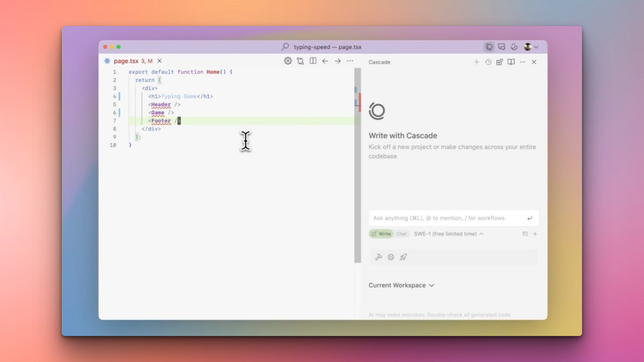644x362 pixels.
Task: Focus the Ask anything input field
Action: pos(440,218)
